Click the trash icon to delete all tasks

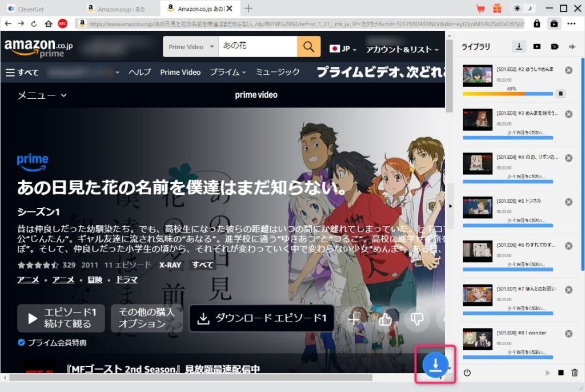click(575, 373)
